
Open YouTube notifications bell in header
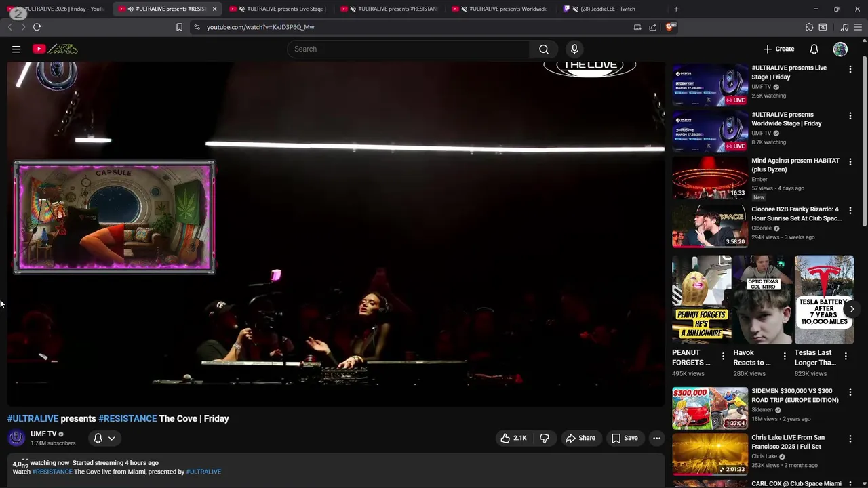(814, 49)
